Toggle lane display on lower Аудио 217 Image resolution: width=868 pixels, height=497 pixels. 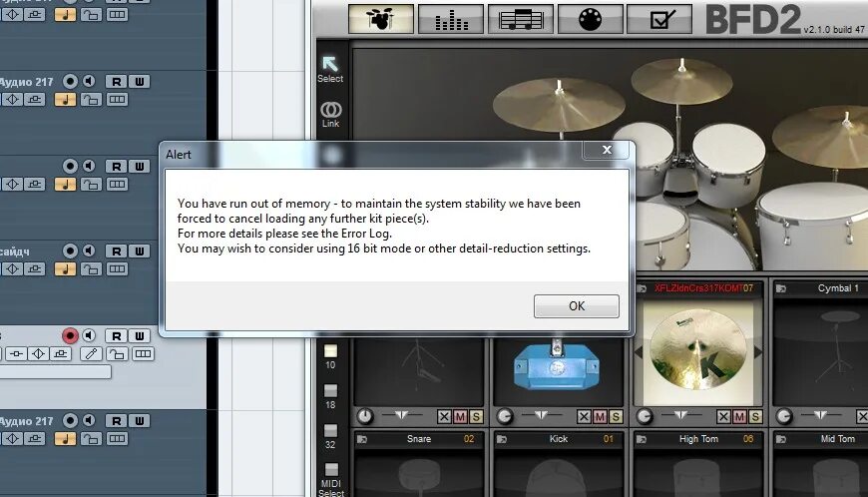point(117,438)
